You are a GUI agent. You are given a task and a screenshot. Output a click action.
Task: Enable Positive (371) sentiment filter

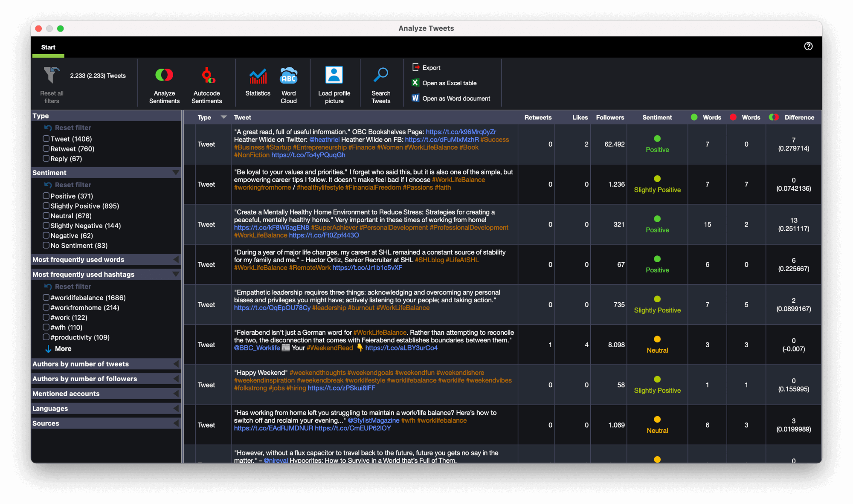46,196
